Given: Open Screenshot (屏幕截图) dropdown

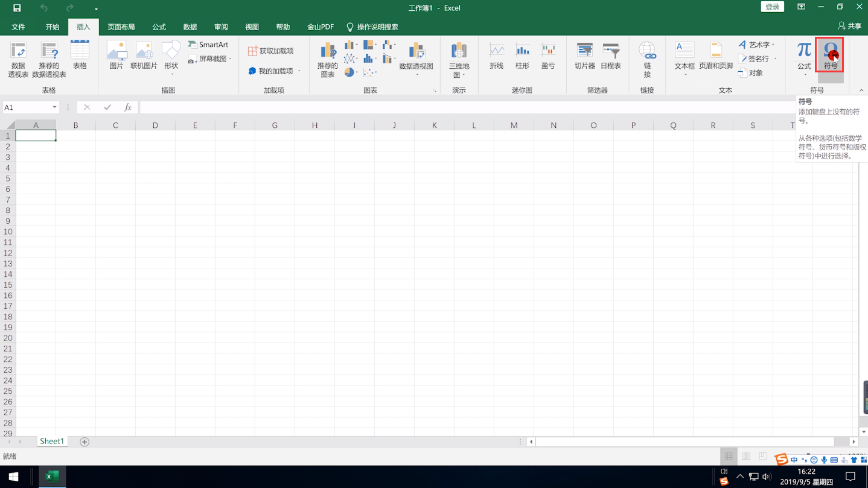Looking at the screenshot, I should point(209,59).
